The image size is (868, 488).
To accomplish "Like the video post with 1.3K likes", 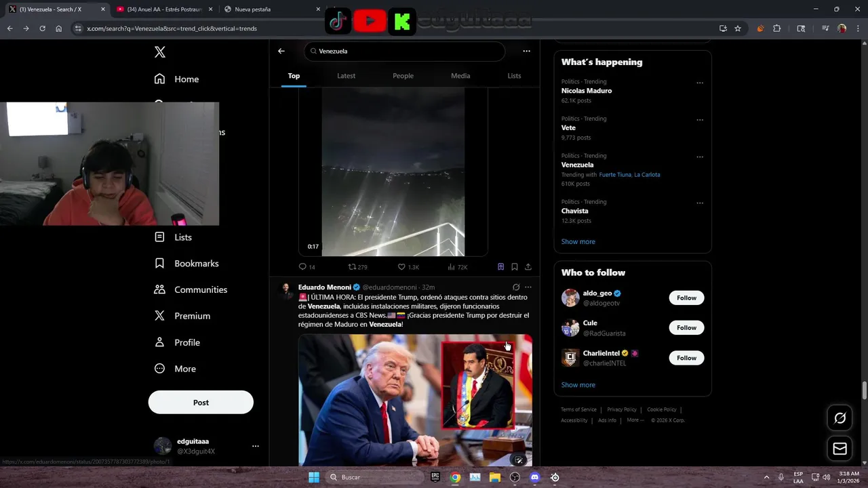I will [408, 267].
